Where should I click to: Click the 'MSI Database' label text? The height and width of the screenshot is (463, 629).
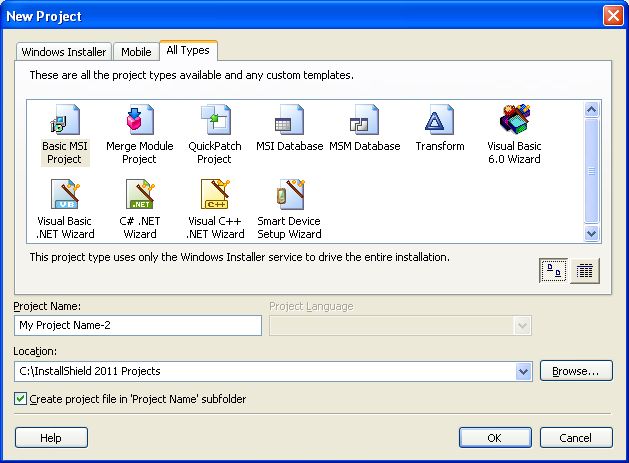[290, 146]
